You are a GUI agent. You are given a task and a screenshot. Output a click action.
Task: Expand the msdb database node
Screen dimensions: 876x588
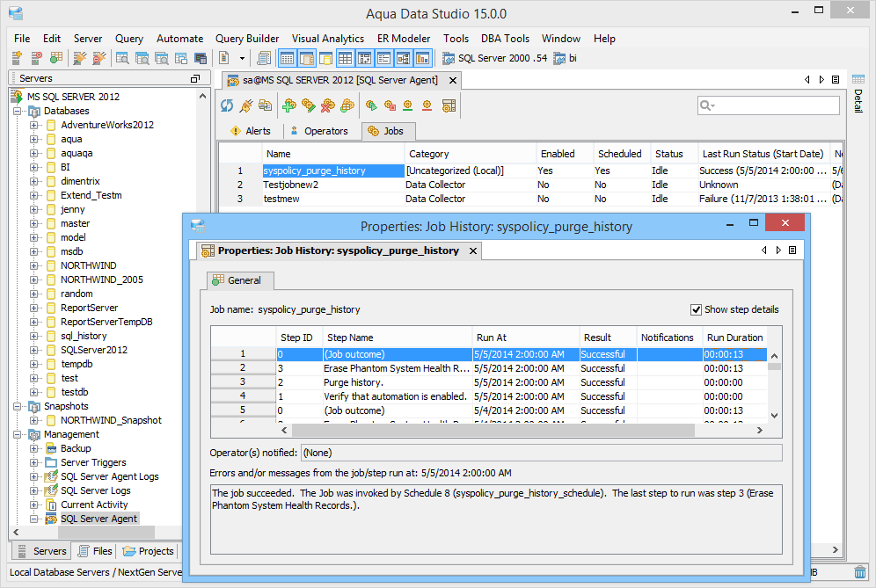34,252
